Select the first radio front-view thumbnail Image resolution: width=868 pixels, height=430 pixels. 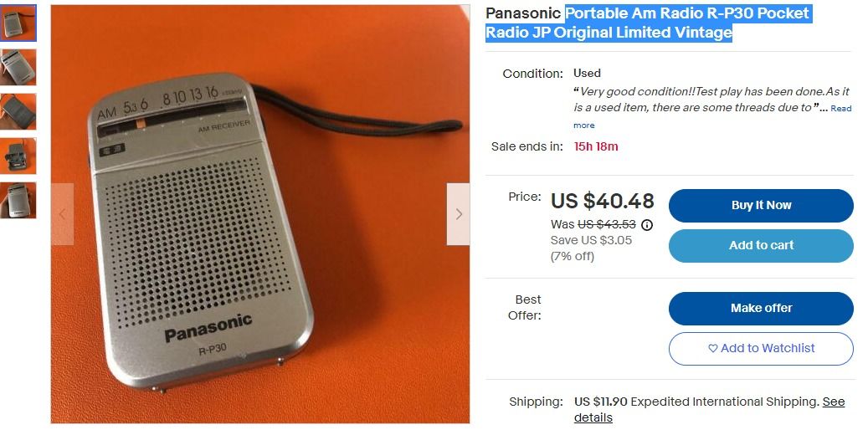[18, 23]
